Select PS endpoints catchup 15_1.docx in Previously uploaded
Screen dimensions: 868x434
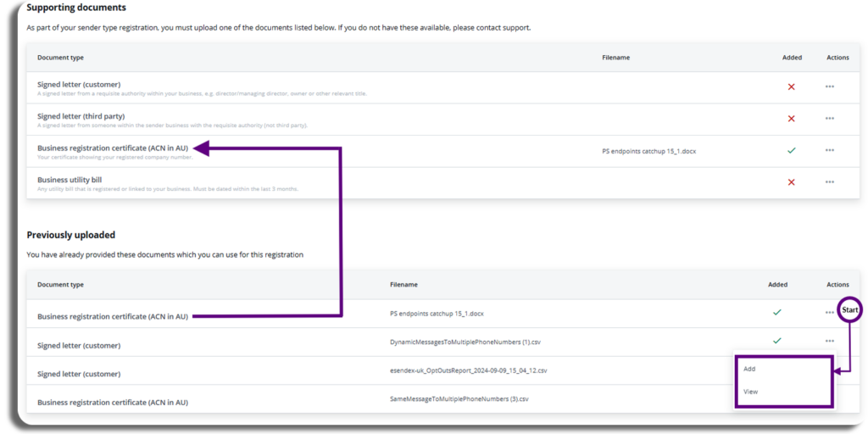click(437, 314)
